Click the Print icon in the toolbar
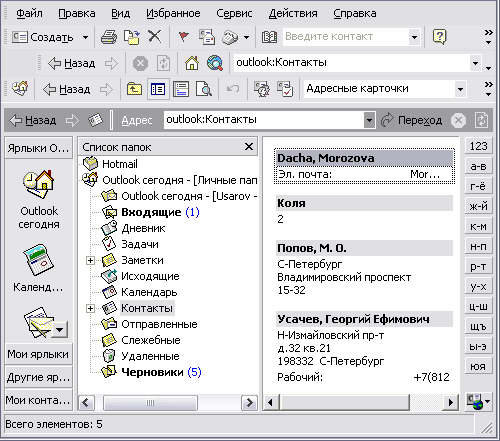This screenshot has height=441, width=500. (109, 37)
